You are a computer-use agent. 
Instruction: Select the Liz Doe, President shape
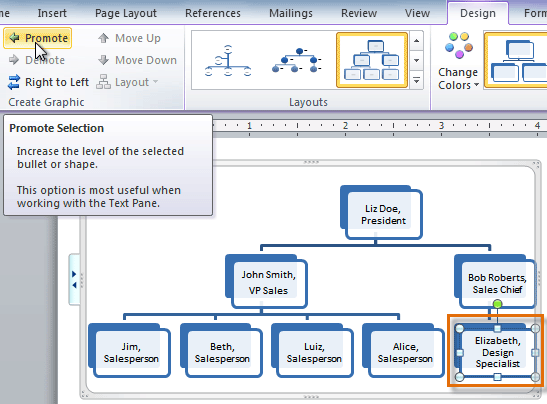click(382, 213)
